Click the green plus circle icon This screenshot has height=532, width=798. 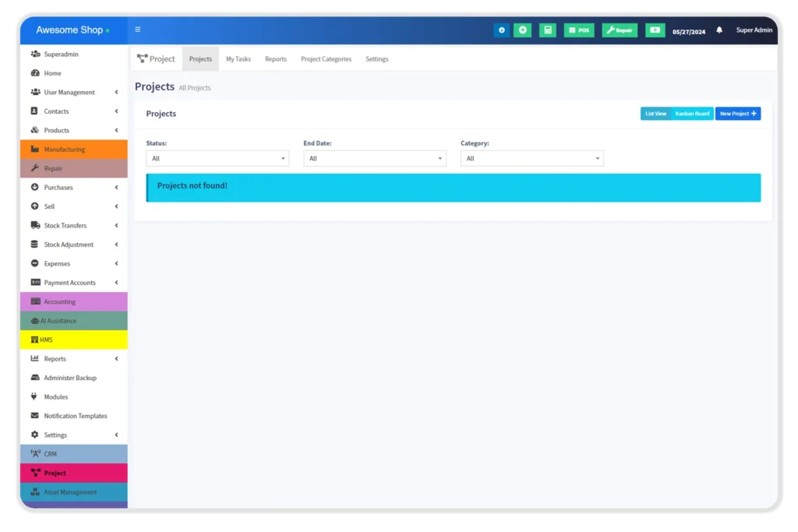[522, 30]
